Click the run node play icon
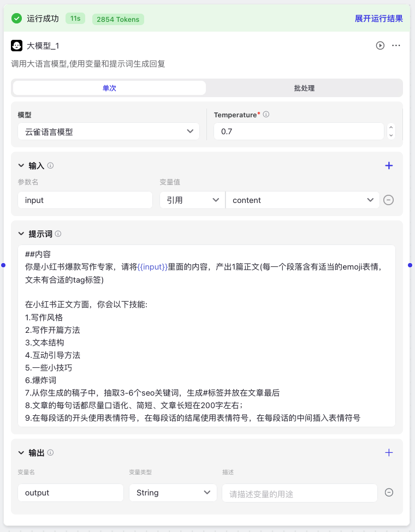Screen dimensions: 415x532 click(380, 45)
